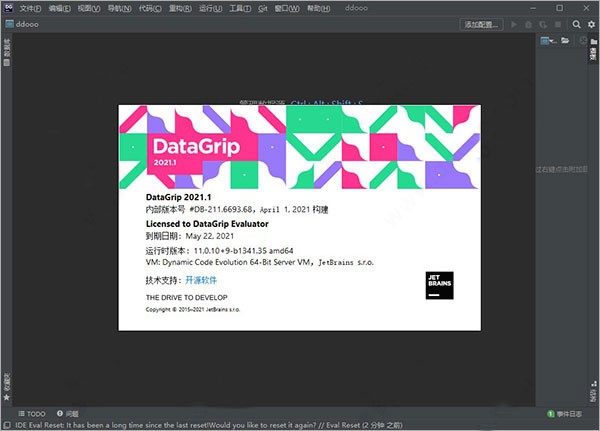Open the 工具(T) menu
The image size is (600, 431).
tap(240, 8)
